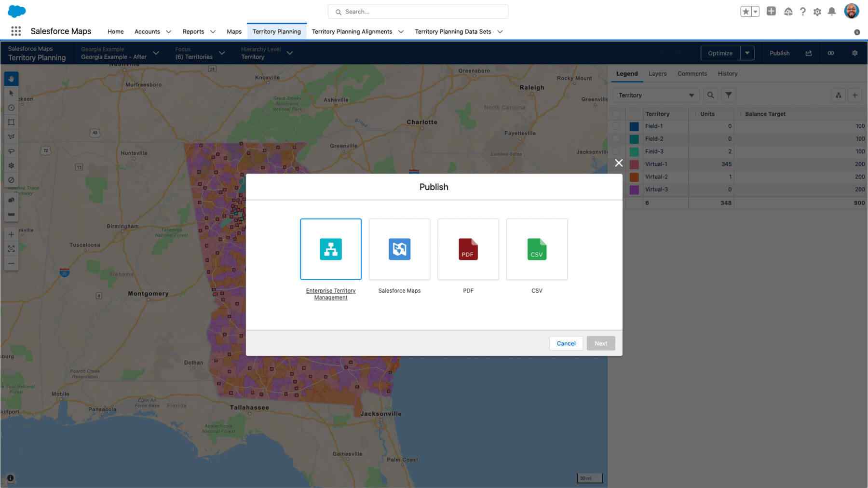Click the share export icon

[x=809, y=53]
